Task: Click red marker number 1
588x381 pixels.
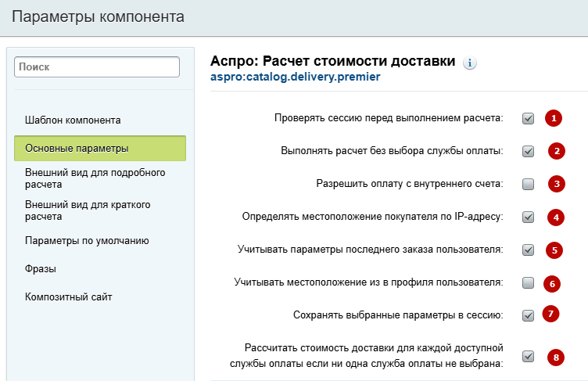Action: tap(554, 118)
